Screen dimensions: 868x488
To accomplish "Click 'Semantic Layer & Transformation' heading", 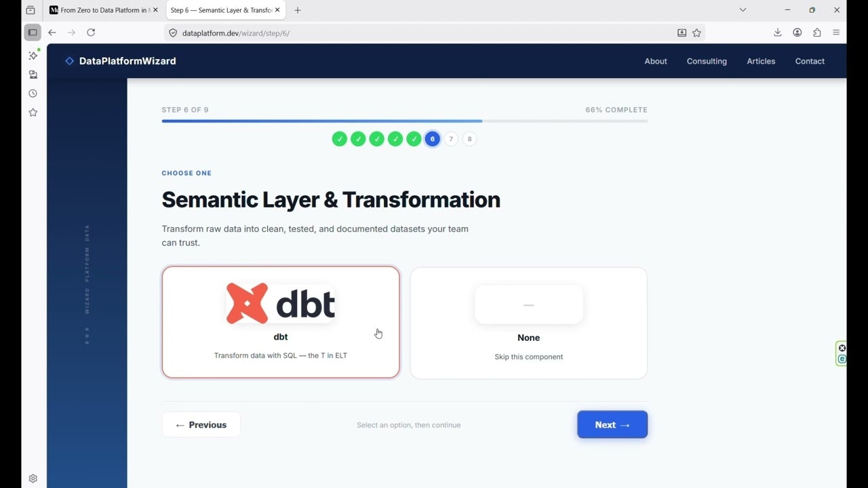I will point(331,200).
